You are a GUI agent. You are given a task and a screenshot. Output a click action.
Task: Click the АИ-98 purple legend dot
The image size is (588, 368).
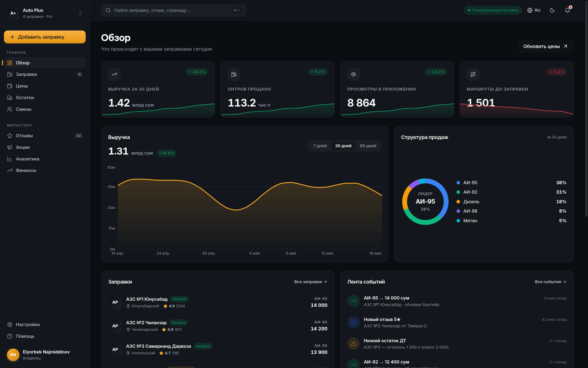click(x=458, y=211)
